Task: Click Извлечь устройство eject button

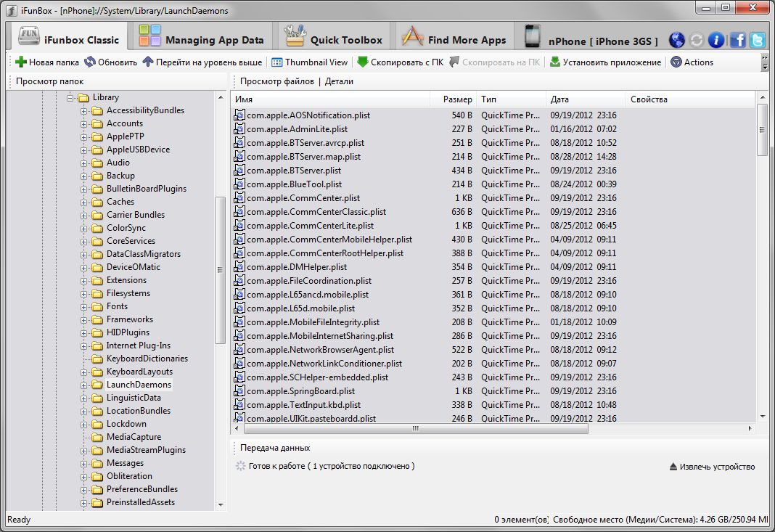Action: (711, 467)
